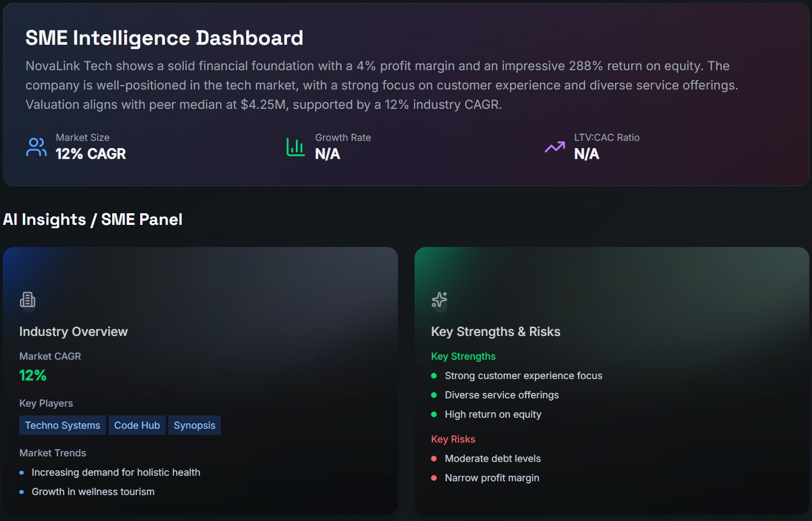Click the Market Size people icon
Viewport: 812px width, 521px height.
(x=36, y=147)
